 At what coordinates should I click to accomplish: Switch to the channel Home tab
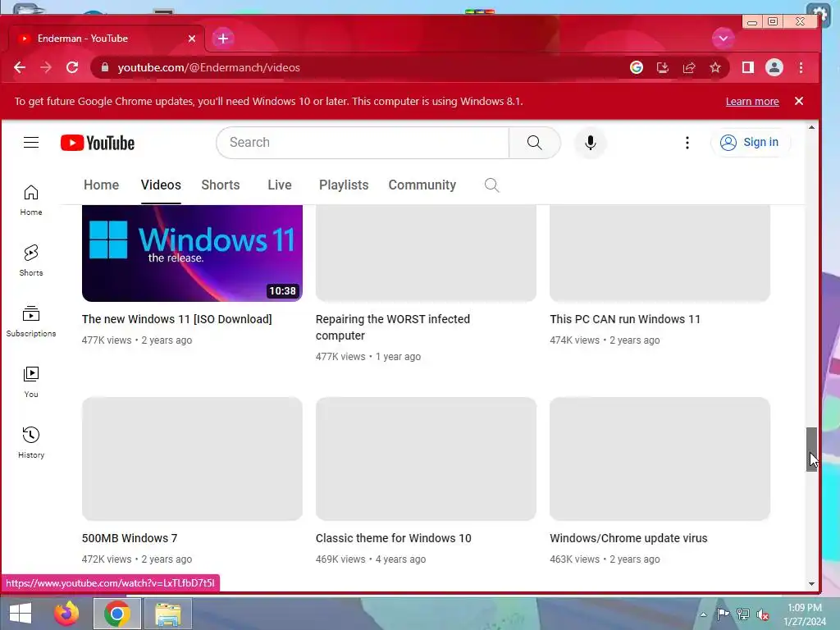click(x=101, y=185)
